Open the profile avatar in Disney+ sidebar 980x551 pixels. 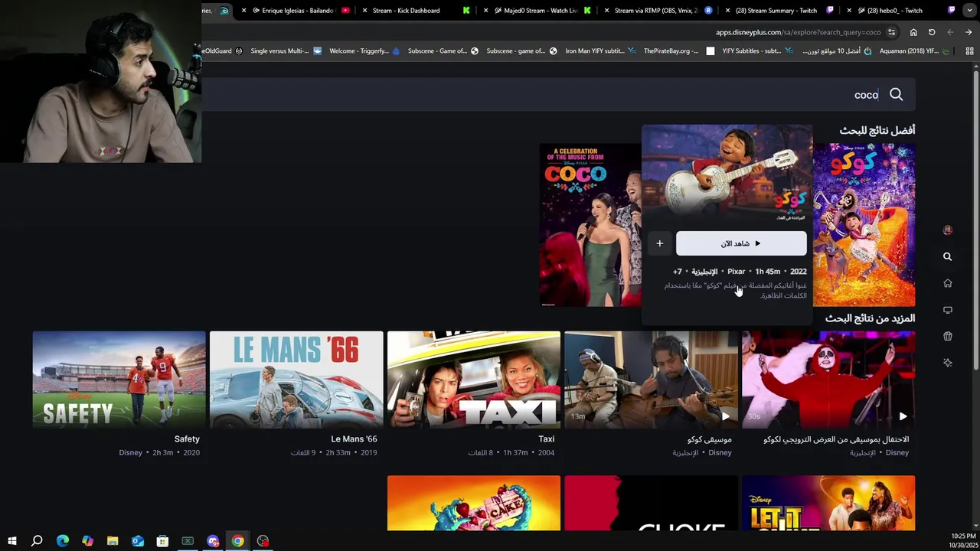(948, 230)
